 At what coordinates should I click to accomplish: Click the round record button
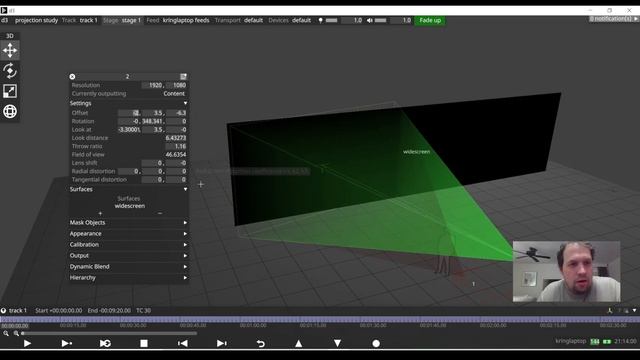(376, 344)
